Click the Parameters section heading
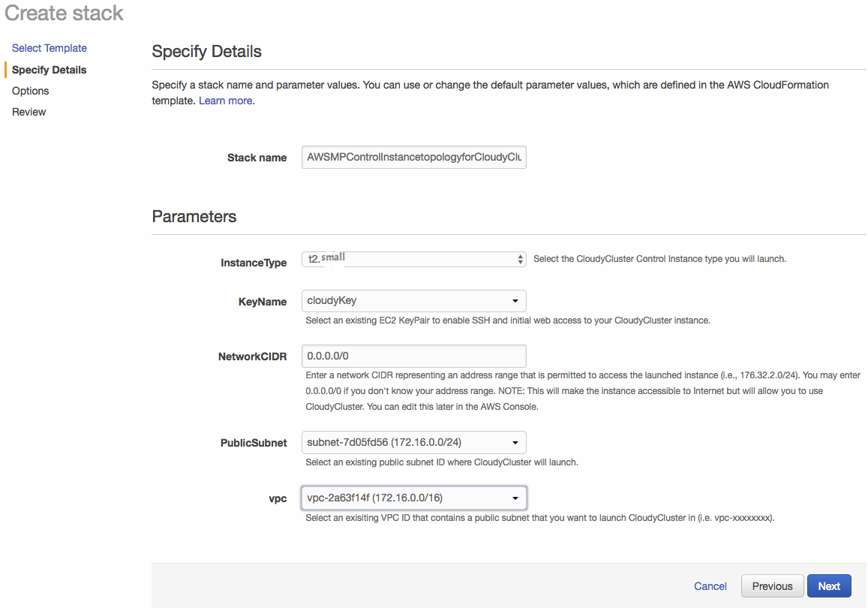The height and width of the screenshot is (608, 868). click(x=194, y=216)
